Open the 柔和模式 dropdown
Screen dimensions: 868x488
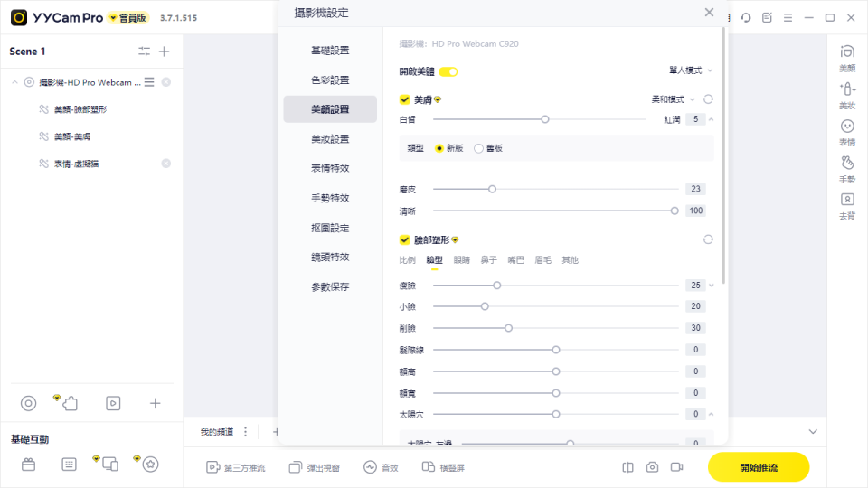(674, 99)
